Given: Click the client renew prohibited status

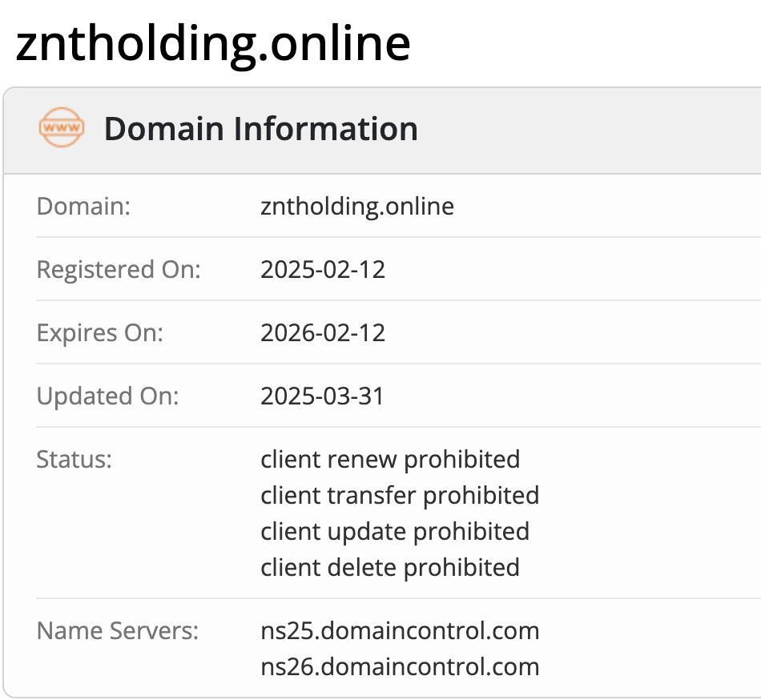Looking at the screenshot, I should [390, 460].
